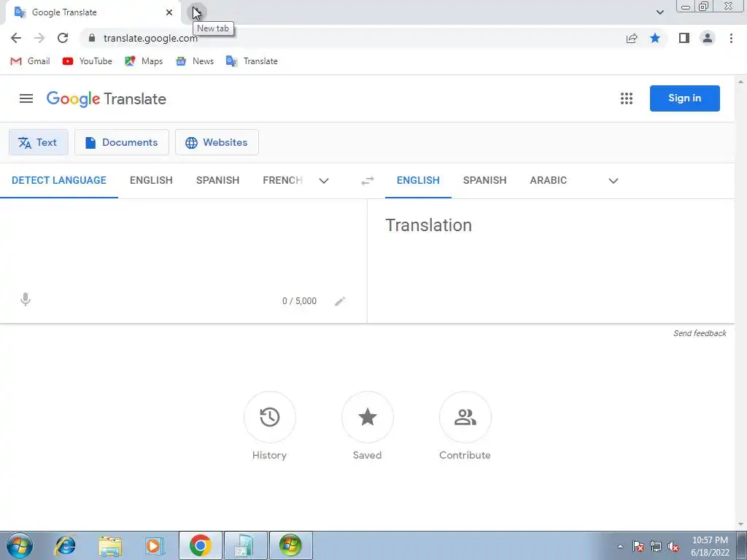747x560 pixels.
Task: Open Chrome three-dot menu
Action: pos(731,38)
